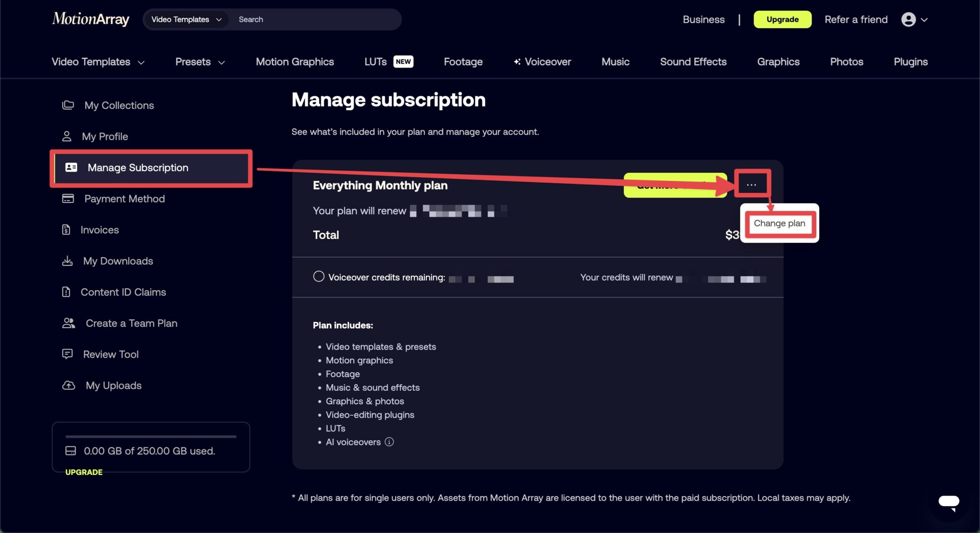Click the My Profile person icon

tap(67, 136)
